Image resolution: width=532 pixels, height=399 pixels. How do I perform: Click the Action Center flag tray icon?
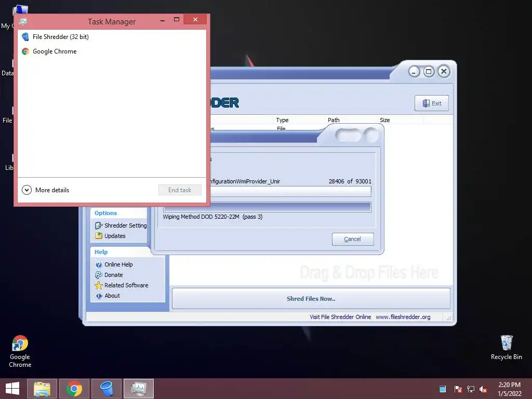click(x=458, y=389)
